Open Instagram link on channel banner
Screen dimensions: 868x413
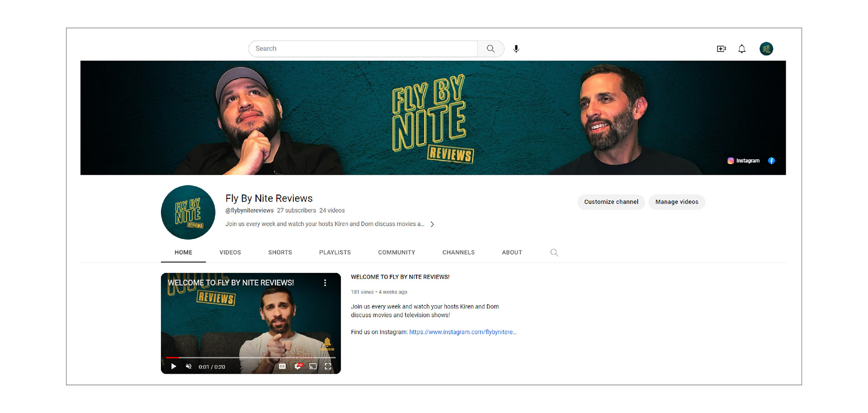[743, 161]
